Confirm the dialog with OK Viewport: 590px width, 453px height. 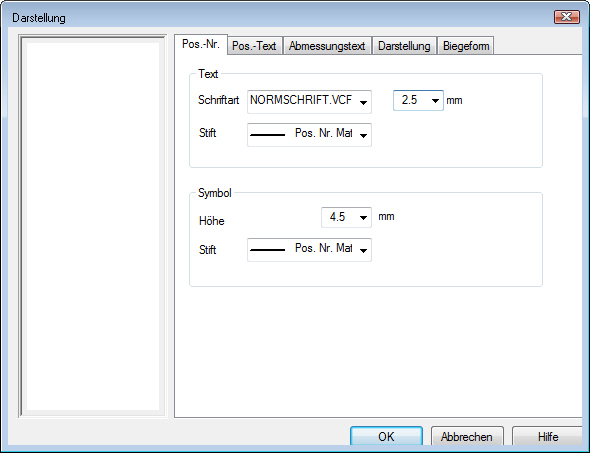coord(386,436)
